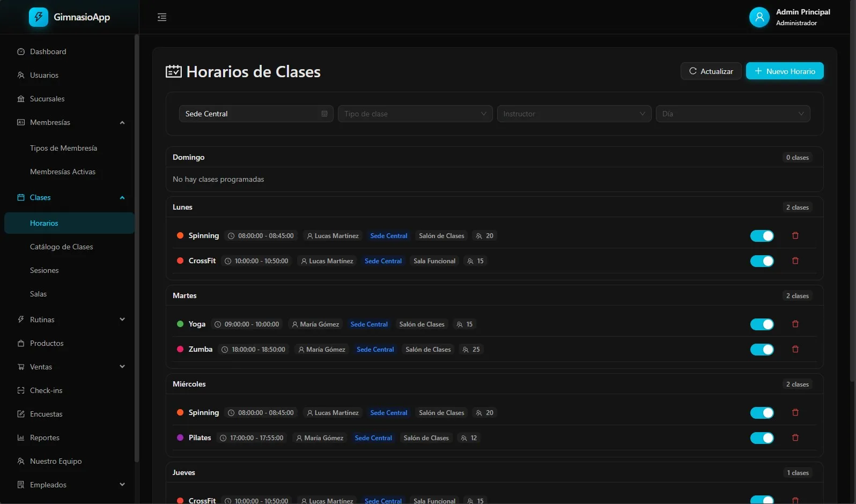The width and height of the screenshot is (856, 504).
Task: Click trash icon for Martes Zumba class
Action: click(795, 350)
